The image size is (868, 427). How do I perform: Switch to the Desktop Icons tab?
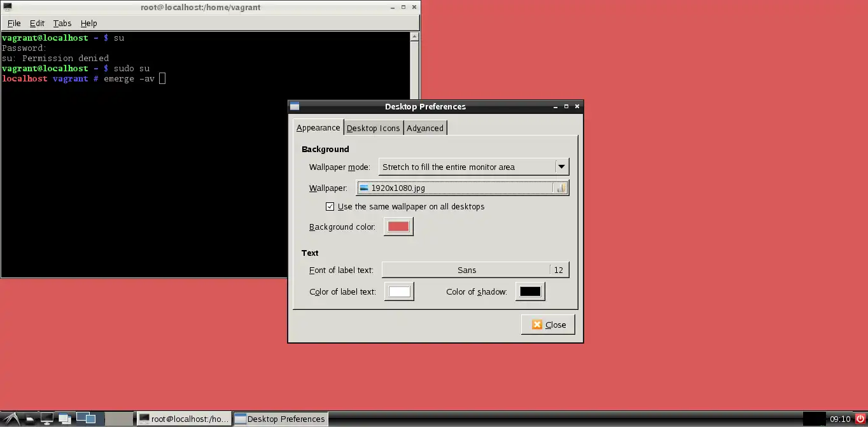tap(373, 128)
